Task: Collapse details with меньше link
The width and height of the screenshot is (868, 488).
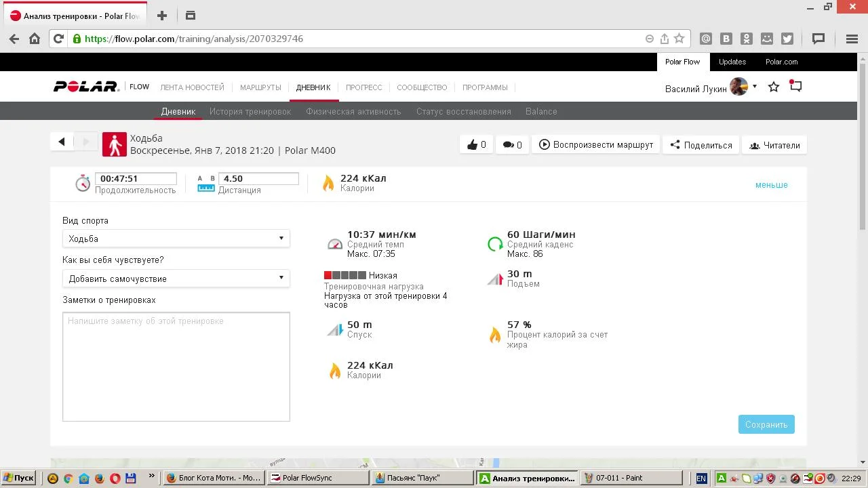Action: [771, 185]
